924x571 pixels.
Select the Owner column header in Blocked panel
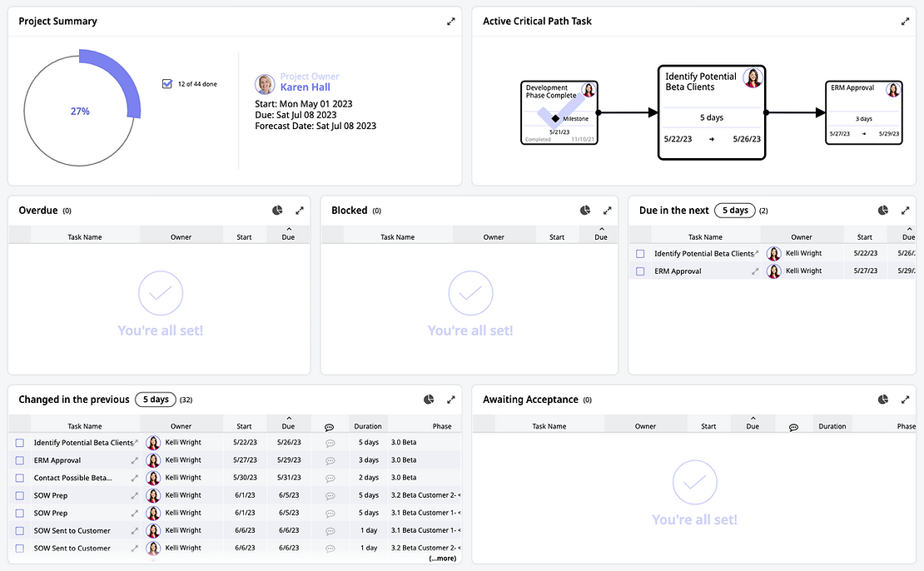pos(493,236)
